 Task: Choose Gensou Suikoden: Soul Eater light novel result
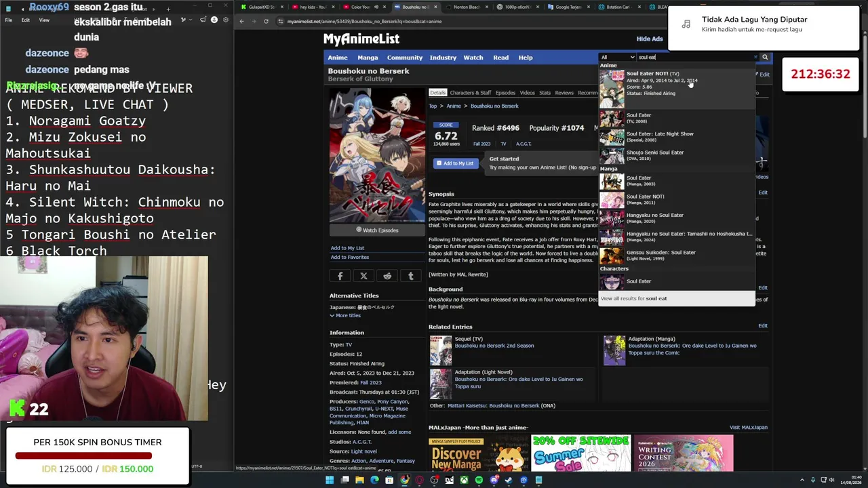pyautogui.click(x=677, y=255)
